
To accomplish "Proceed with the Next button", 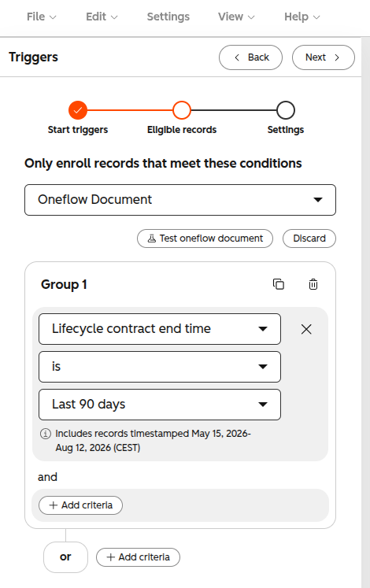I will click(324, 57).
